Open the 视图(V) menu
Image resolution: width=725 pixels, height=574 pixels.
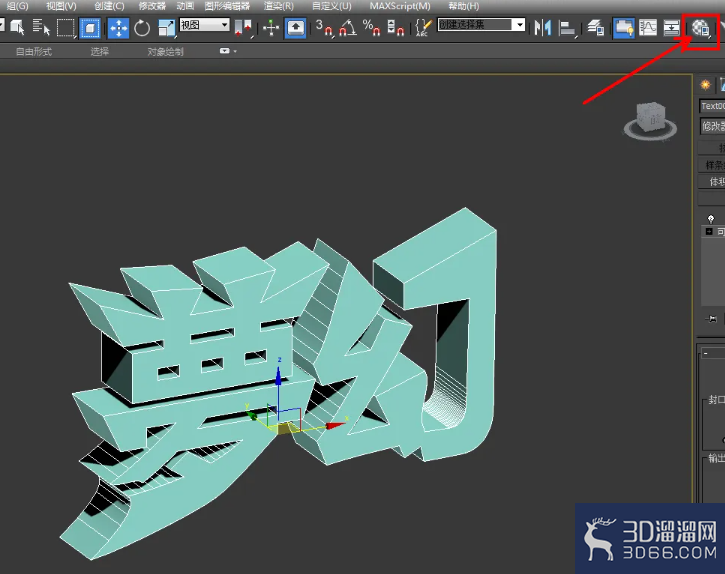(x=61, y=6)
